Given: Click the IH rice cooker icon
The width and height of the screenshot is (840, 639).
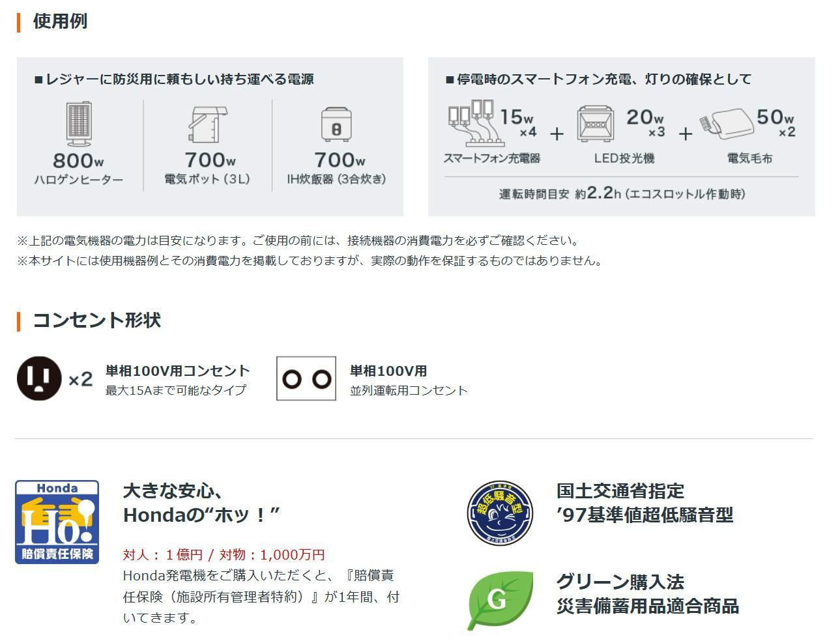Looking at the screenshot, I should tap(336, 124).
